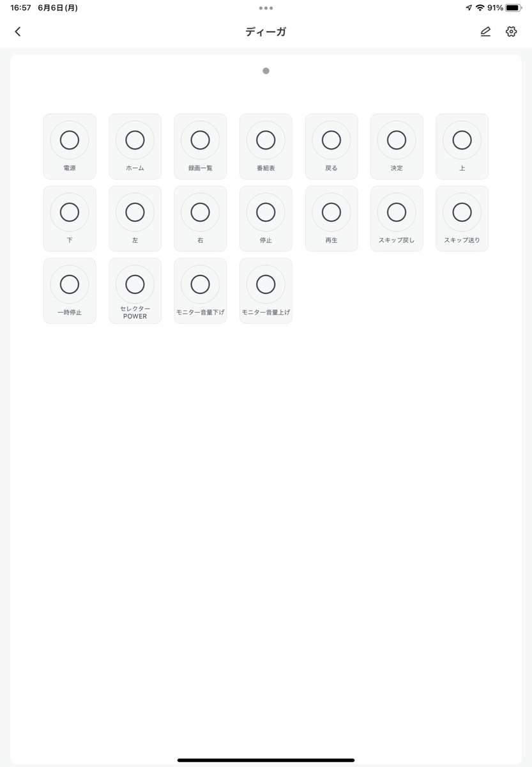Viewport: 532px width, 767px height.
Task: Tap the 下 down direction button
Action: (x=70, y=219)
